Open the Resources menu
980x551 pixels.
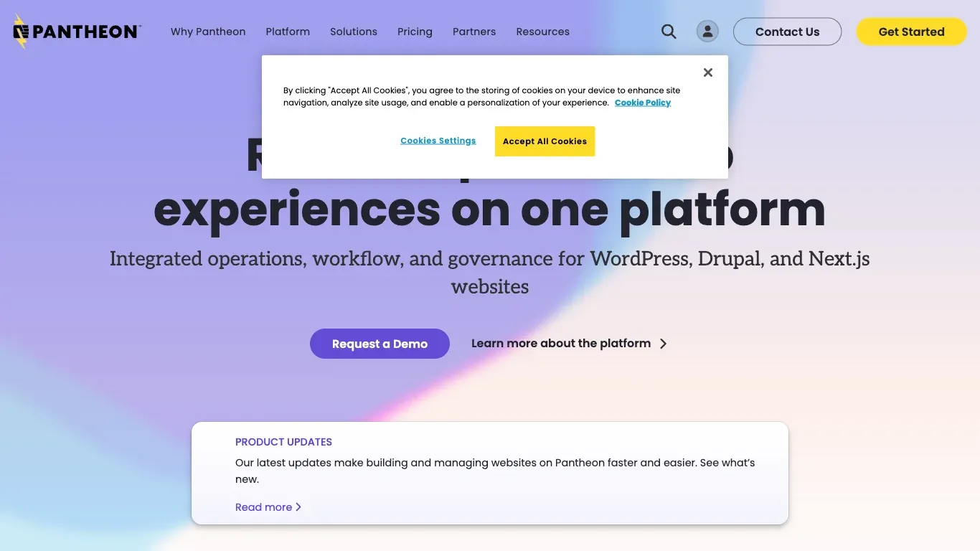(543, 32)
